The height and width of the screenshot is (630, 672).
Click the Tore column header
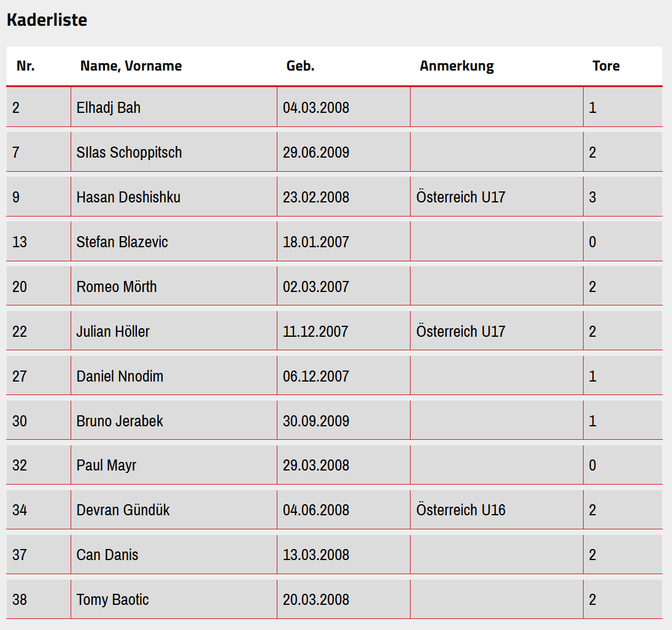606,66
